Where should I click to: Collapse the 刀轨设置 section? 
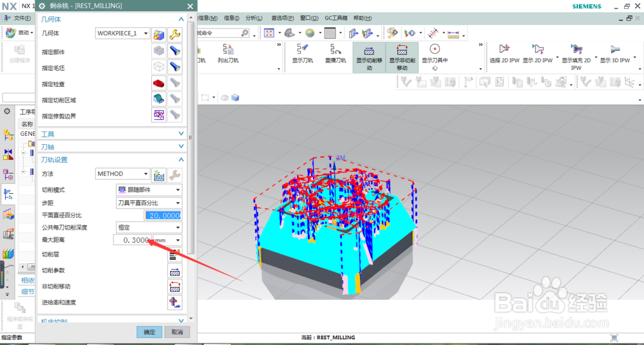click(181, 160)
